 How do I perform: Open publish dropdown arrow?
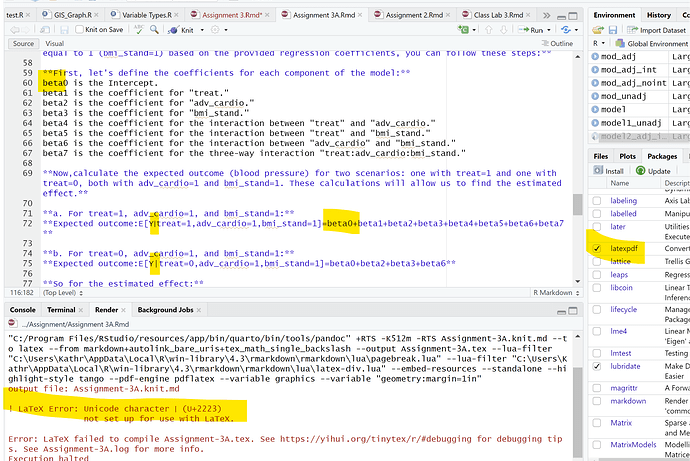tap(576, 30)
